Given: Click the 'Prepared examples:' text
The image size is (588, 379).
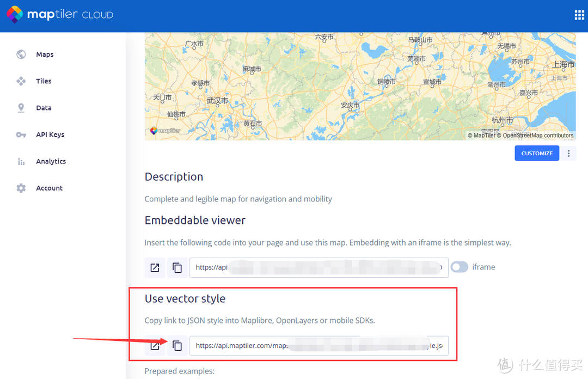Looking at the screenshot, I should click(180, 371).
